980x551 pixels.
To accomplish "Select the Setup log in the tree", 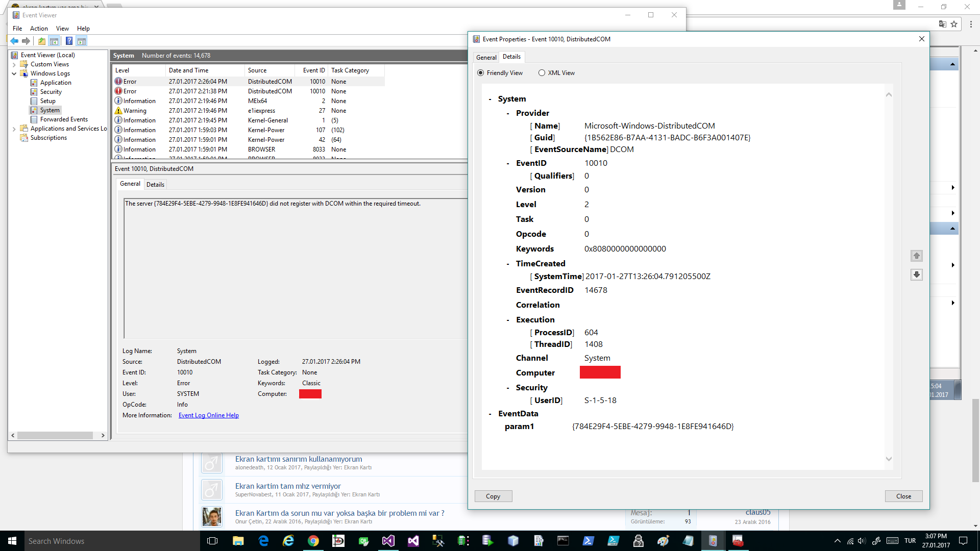I will click(47, 101).
